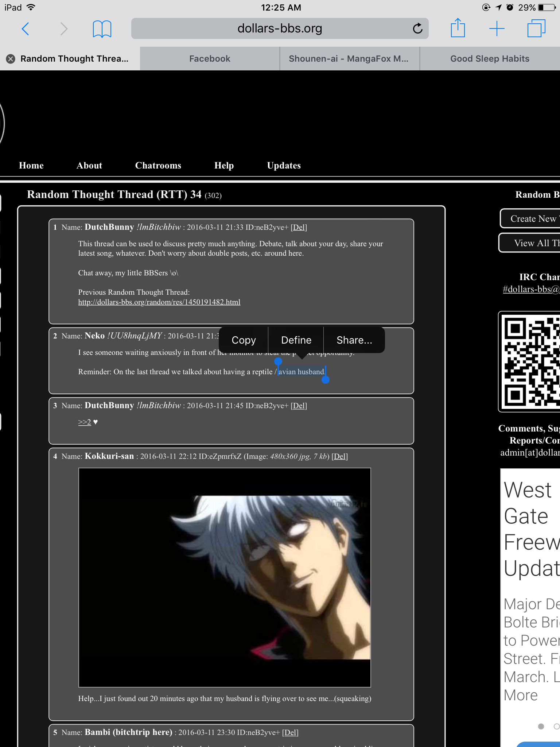Choose Share... in the selection popup
Viewport: 560px width, 747px height.
354,340
